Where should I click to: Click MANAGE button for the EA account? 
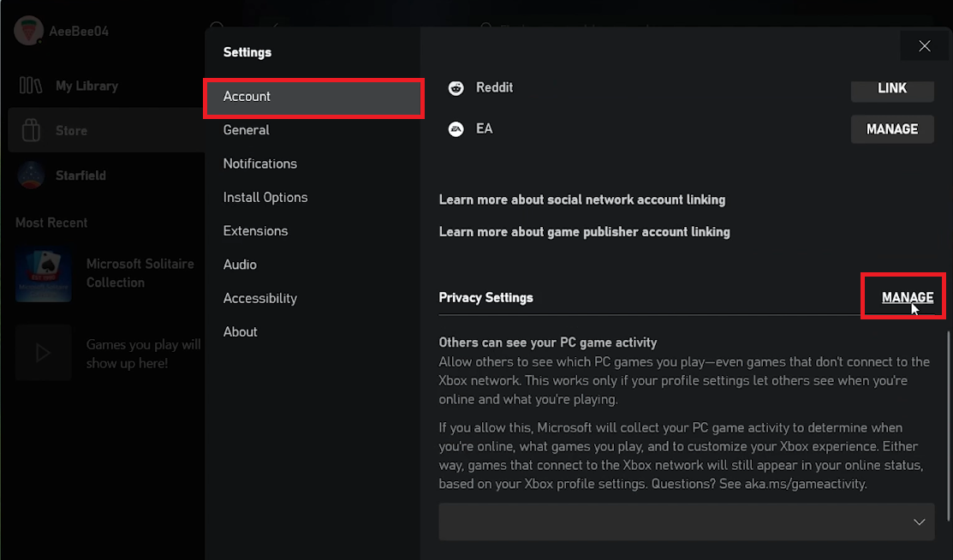tap(892, 129)
